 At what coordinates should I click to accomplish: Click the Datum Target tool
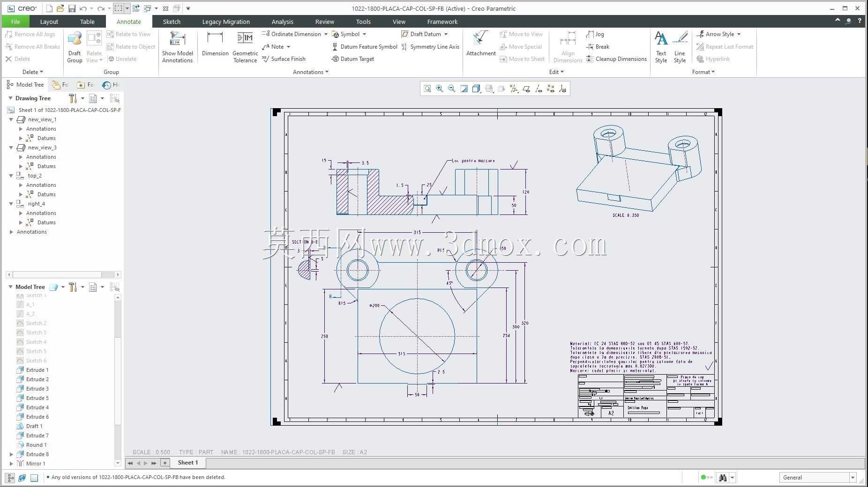pos(352,59)
